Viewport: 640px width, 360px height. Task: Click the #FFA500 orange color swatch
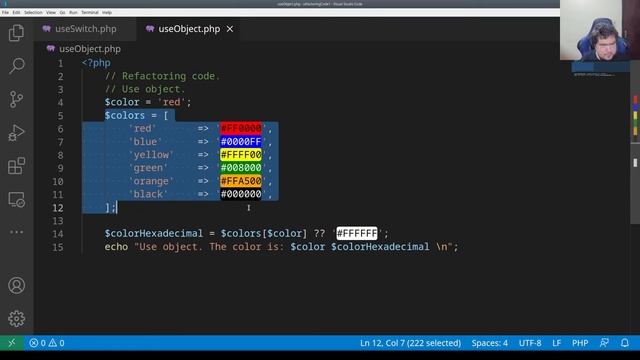[x=241, y=181]
